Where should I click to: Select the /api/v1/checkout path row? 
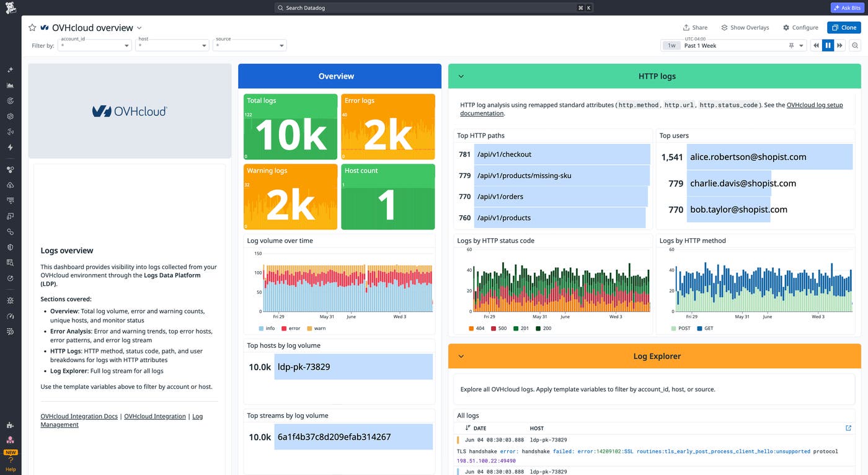pos(554,154)
